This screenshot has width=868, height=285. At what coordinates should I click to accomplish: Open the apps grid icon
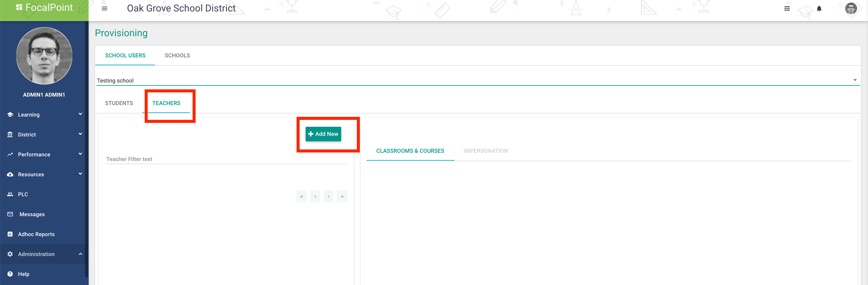pos(787,8)
